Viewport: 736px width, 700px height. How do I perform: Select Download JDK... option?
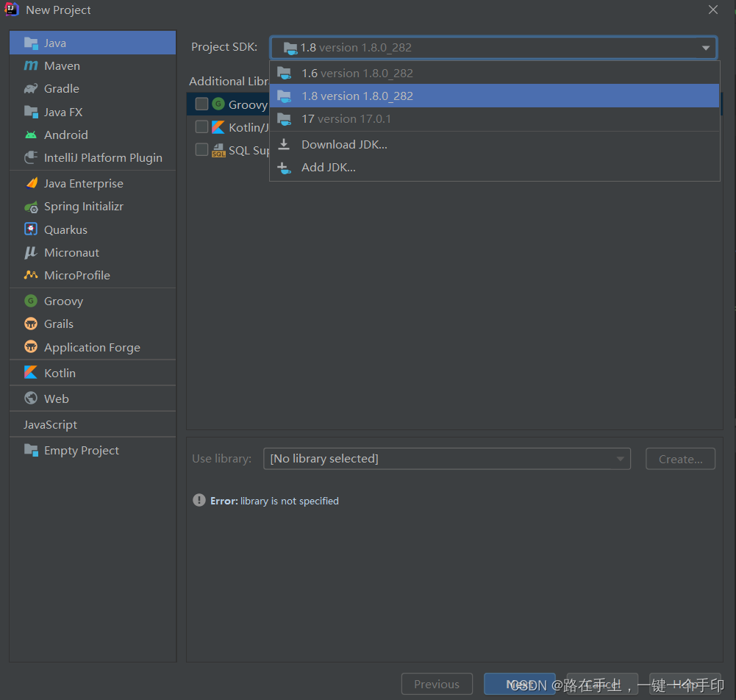pos(494,145)
